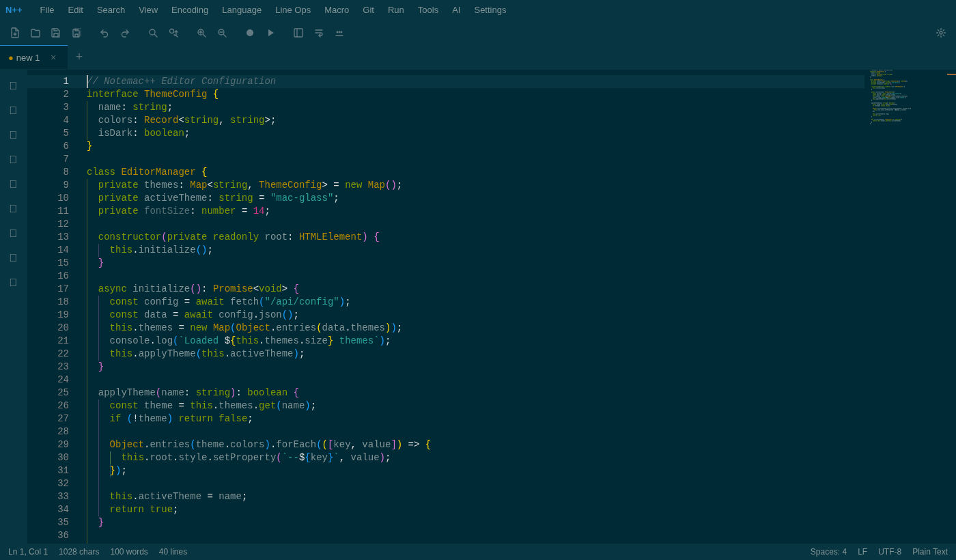Undo the last edit

[103, 32]
